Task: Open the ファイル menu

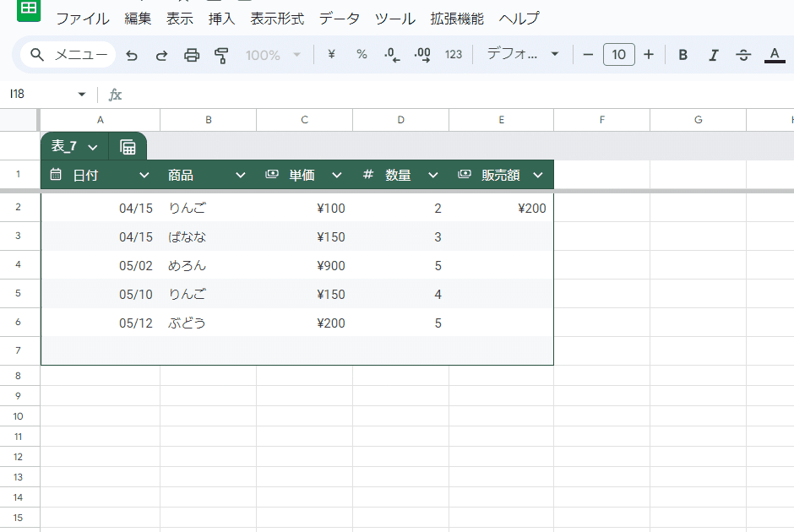Action: [x=83, y=19]
